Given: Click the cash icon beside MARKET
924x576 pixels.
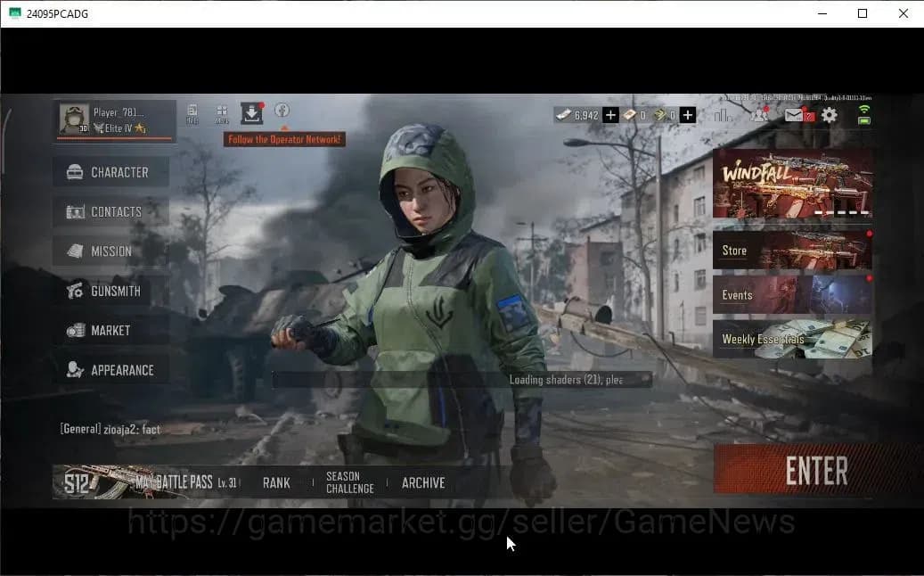Looking at the screenshot, I should 75,330.
